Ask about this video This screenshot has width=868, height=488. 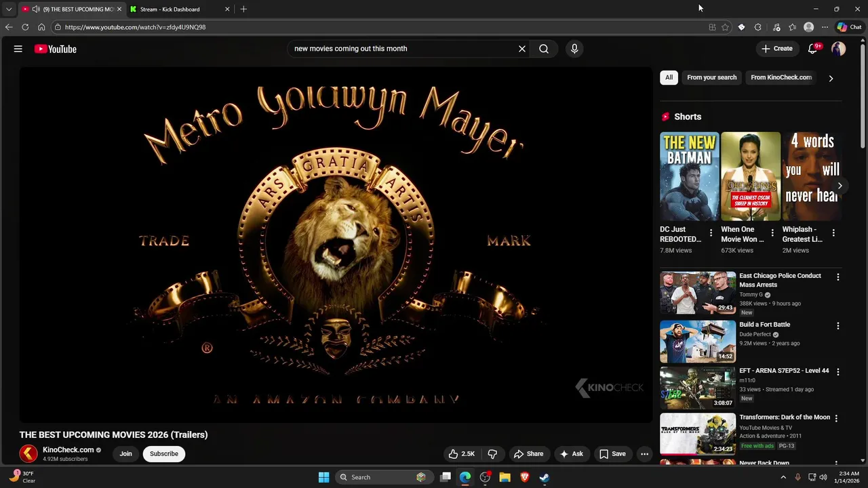click(x=571, y=454)
